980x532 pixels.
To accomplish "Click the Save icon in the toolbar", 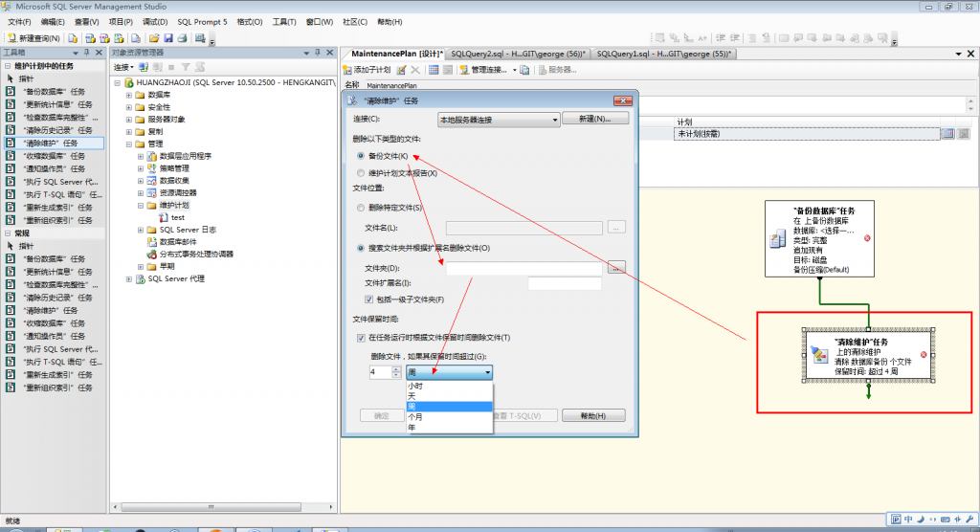I will tap(168, 38).
